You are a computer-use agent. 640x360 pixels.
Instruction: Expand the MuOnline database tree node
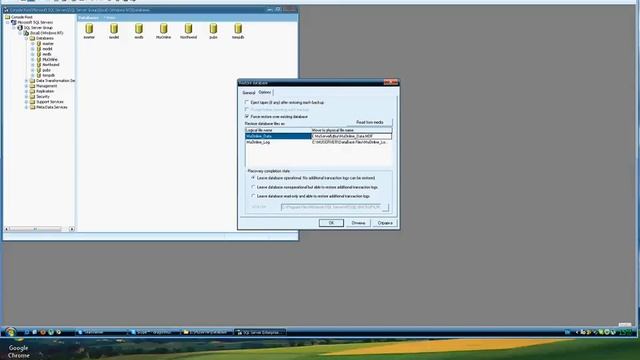[33, 60]
